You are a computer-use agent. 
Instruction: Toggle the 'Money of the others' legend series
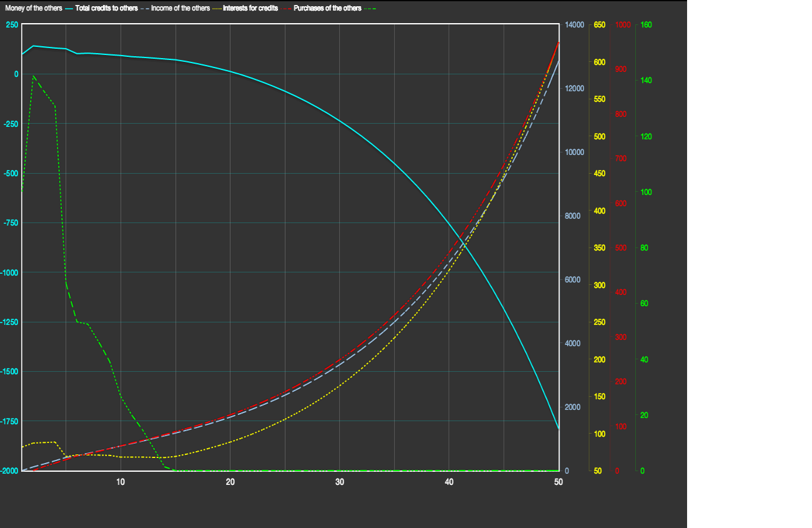33,9
